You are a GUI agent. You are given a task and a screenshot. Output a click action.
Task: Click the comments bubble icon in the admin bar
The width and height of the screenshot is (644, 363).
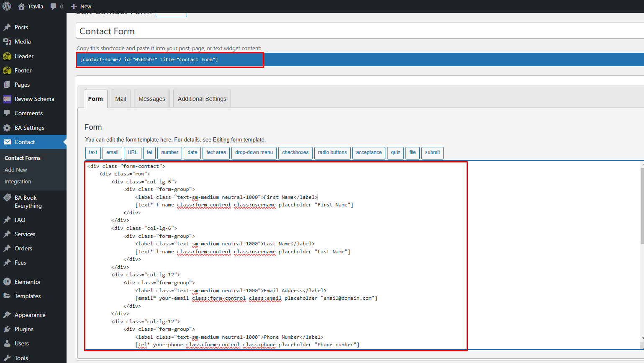[54, 6]
